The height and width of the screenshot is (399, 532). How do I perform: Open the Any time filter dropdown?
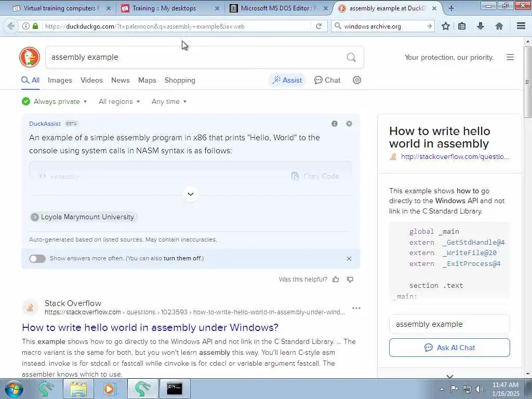169,101
